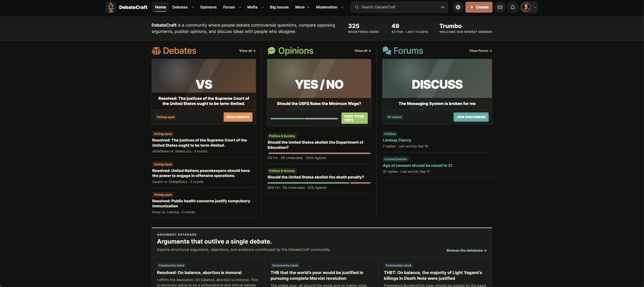
Task: Click the Opinions speech bubble icon
Action: coord(272,51)
